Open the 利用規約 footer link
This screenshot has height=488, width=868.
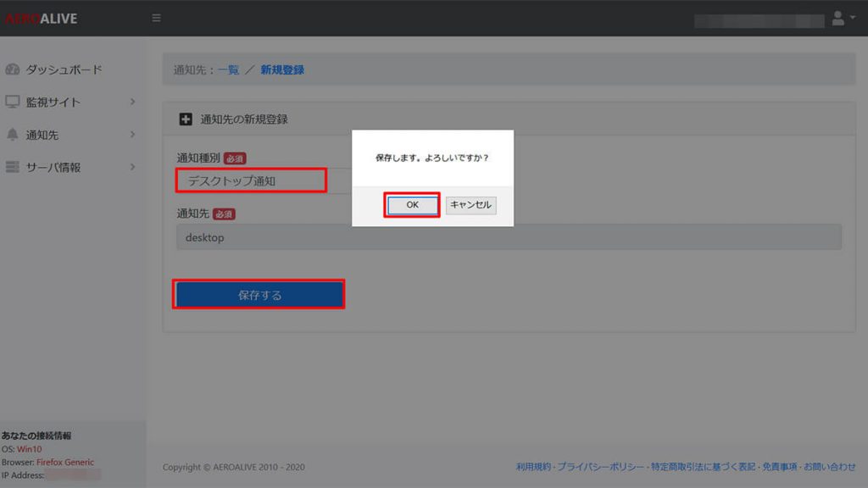(533, 467)
